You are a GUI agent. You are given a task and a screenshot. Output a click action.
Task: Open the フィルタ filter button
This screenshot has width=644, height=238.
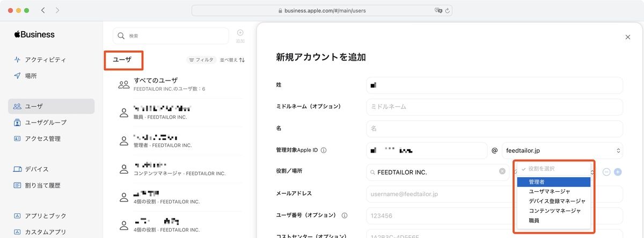[x=201, y=60]
